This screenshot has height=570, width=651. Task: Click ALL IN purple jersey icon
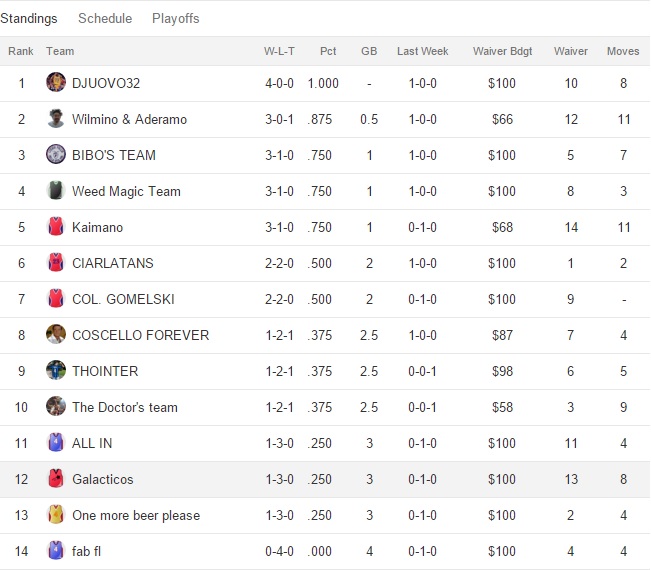coord(56,443)
